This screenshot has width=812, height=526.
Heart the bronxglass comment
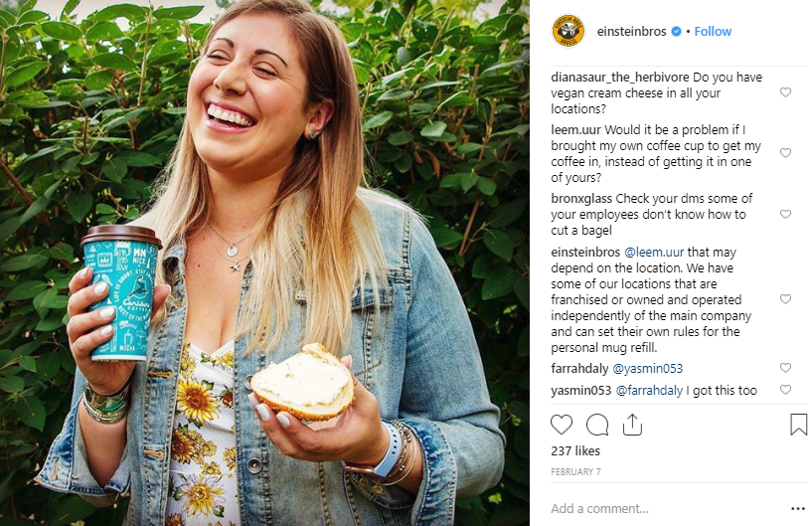785,214
